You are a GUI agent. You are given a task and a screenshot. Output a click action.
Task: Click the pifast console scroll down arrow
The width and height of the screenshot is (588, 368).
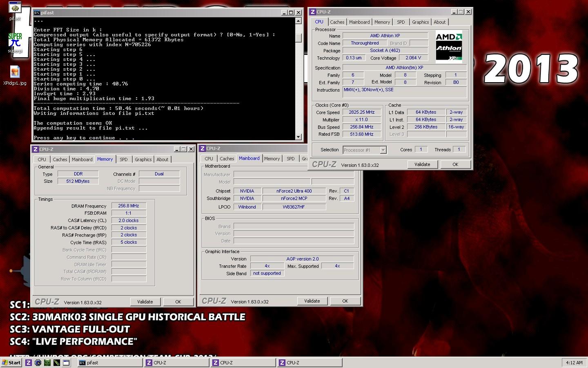point(298,137)
